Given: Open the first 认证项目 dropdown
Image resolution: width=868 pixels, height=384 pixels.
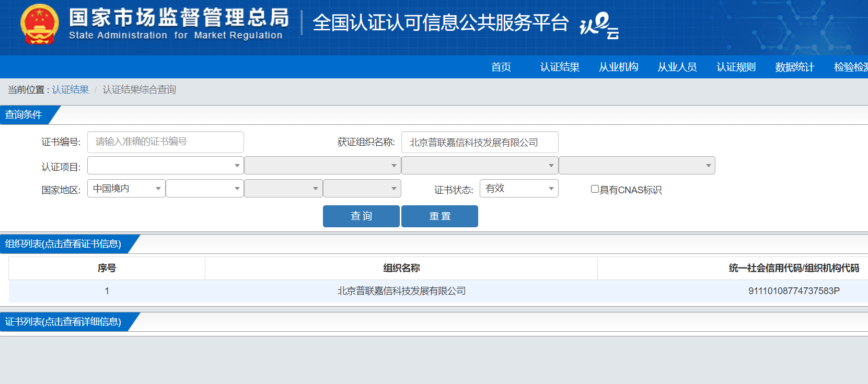Looking at the screenshot, I should [x=166, y=166].
